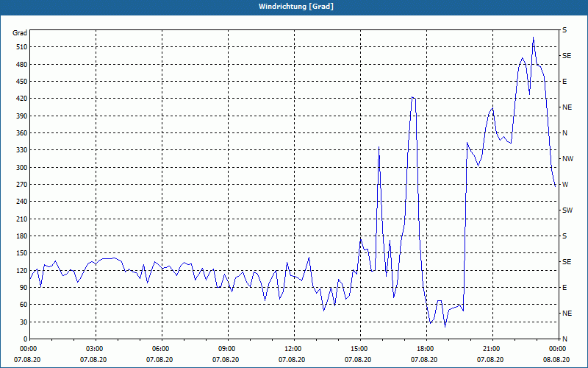588x368 pixels.
Task: Select the 270 tick label on left axis
Action: click(20, 185)
